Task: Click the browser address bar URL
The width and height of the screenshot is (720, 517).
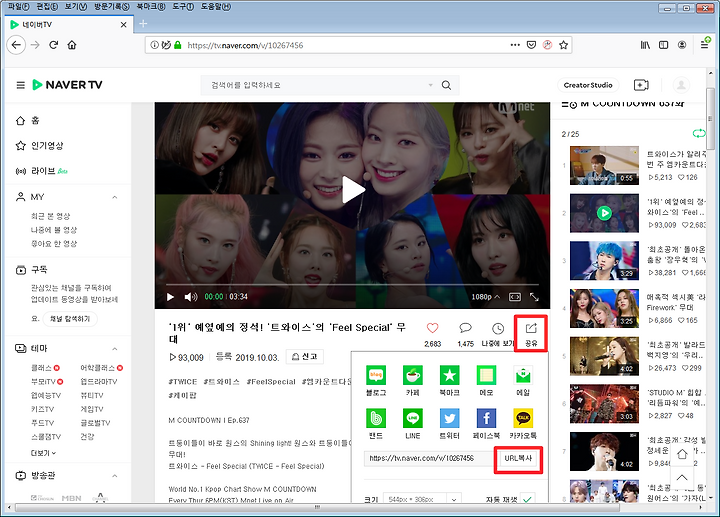Action: [x=245, y=45]
